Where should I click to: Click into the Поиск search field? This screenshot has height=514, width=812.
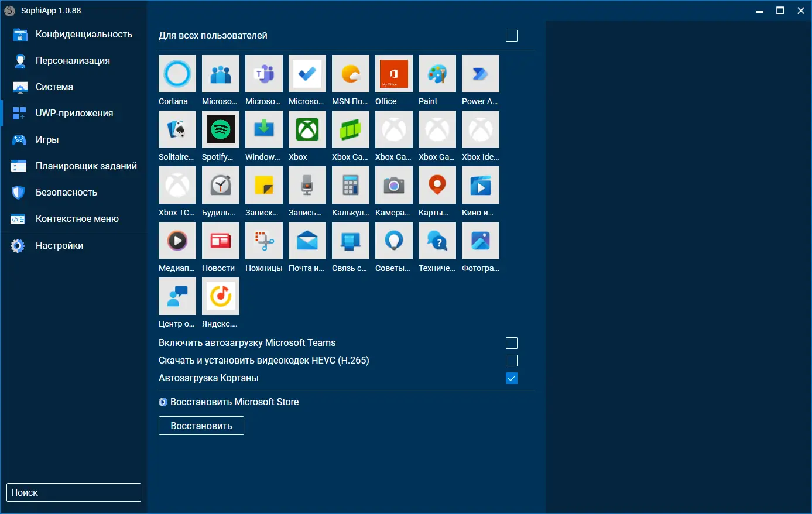click(x=74, y=492)
